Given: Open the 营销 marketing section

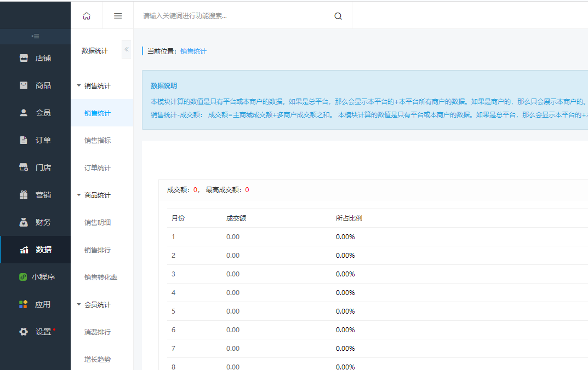Looking at the screenshot, I should 36,195.
